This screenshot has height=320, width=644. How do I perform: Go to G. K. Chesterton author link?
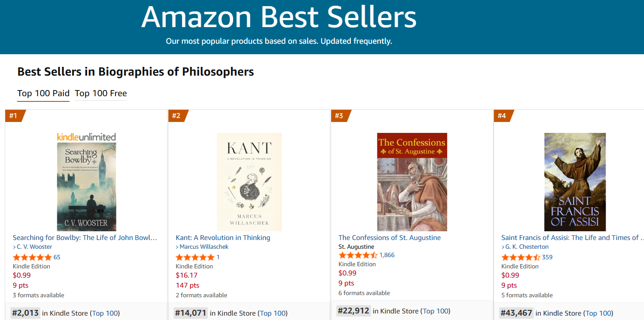point(527,247)
